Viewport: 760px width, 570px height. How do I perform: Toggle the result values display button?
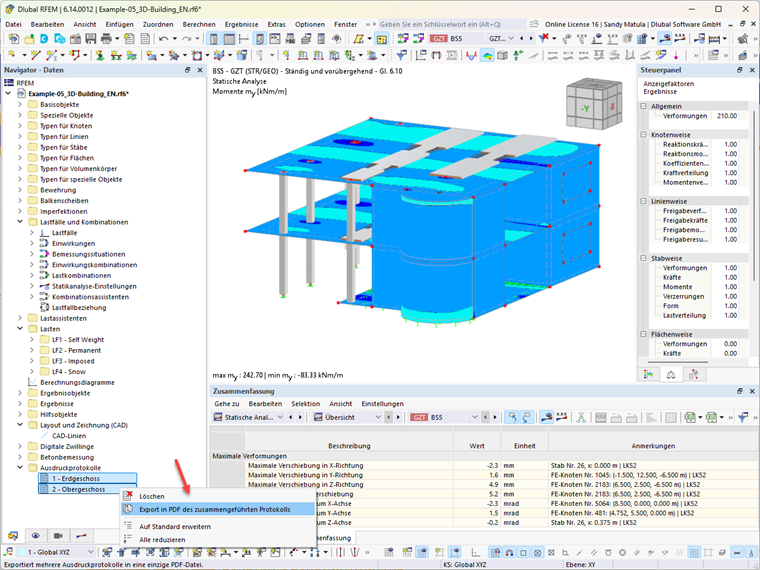[680, 38]
